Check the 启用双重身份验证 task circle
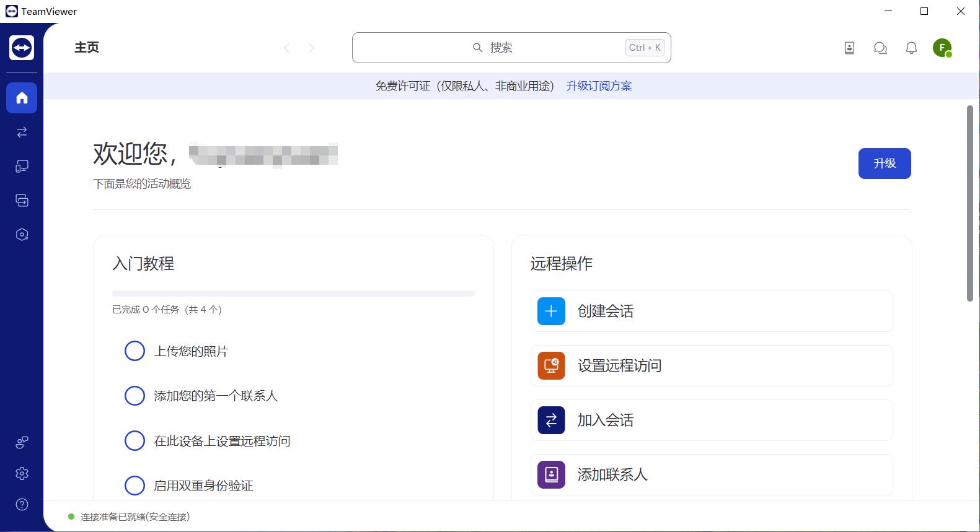The image size is (980, 532). 135,486
